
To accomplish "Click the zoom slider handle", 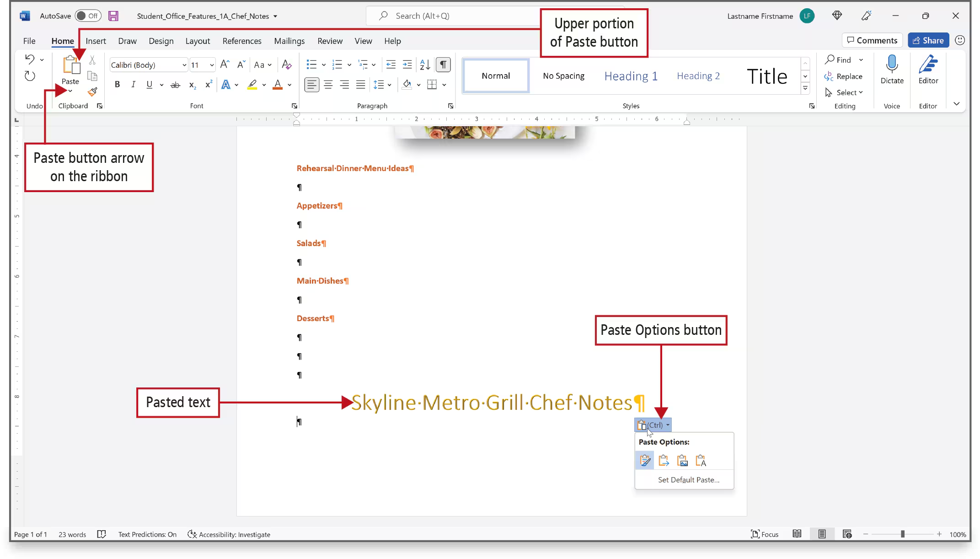I will click(x=903, y=534).
